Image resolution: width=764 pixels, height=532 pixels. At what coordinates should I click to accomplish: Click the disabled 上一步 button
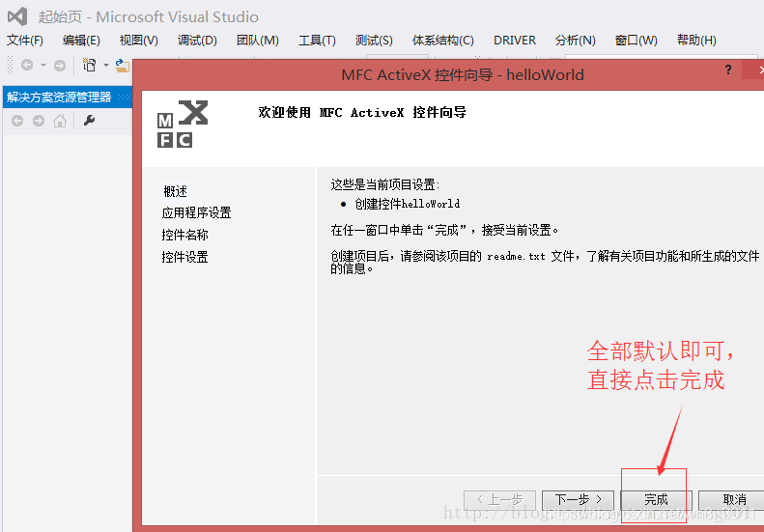pyautogui.click(x=500, y=500)
